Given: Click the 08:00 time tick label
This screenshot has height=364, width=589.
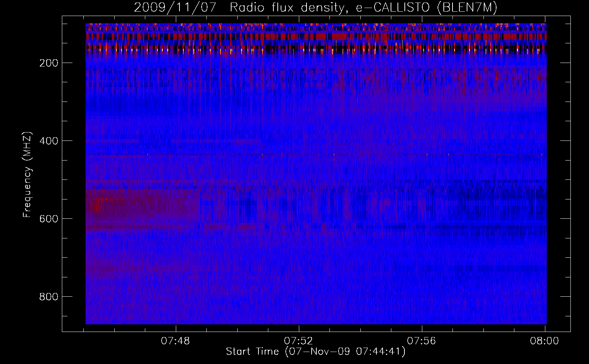Looking at the screenshot, I should 545,341.
